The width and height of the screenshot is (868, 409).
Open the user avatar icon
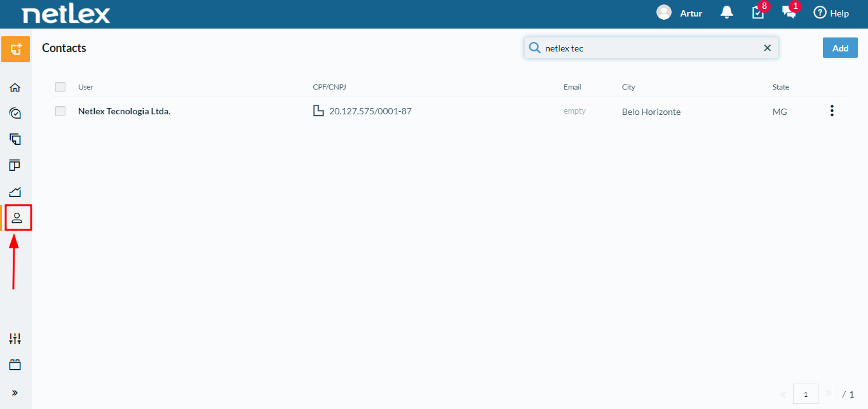click(664, 13)
